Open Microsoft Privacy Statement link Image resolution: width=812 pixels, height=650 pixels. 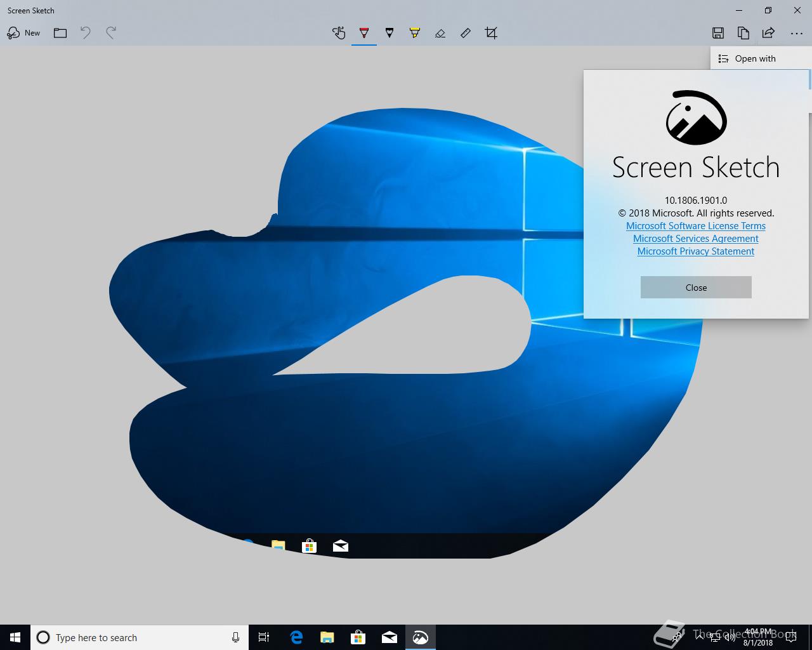tap(696, 251)
